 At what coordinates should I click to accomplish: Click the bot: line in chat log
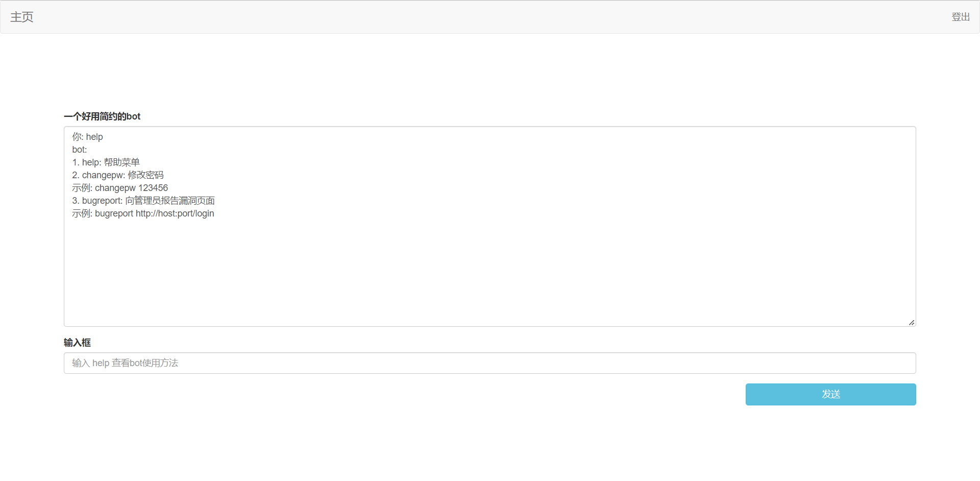pyautogui.click(x=80, y=150)
